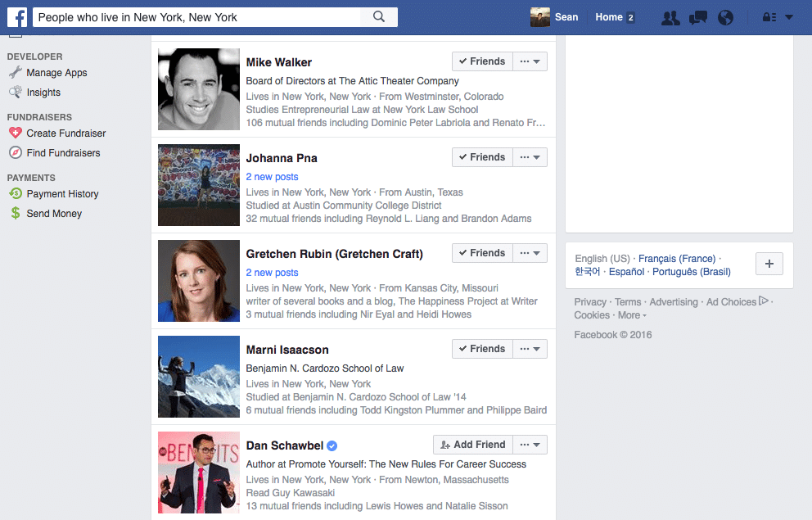
Task: Open Terms footer link
Action: pos(628,302)
